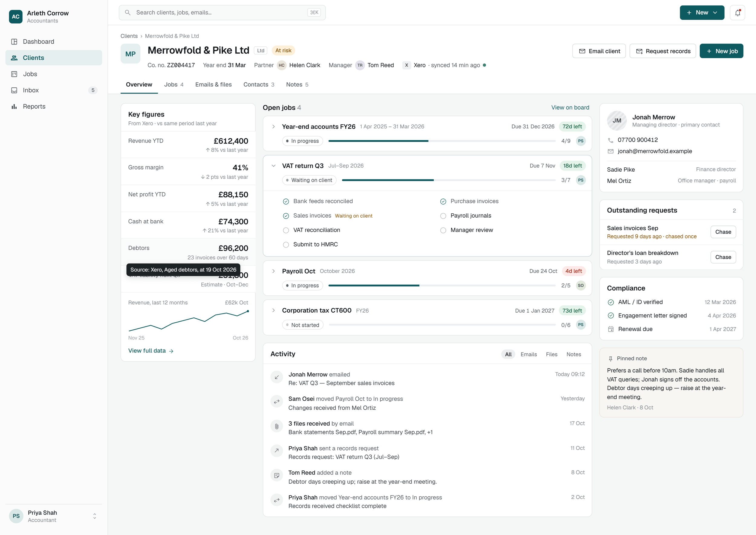The width and height of the screenshot is (756, 535).
Task: Switch to the Jobs tab
Action: point(174,85)
